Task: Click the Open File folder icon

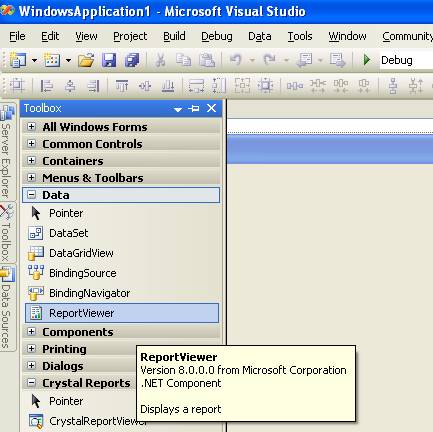Action: [x=86, y=60]
